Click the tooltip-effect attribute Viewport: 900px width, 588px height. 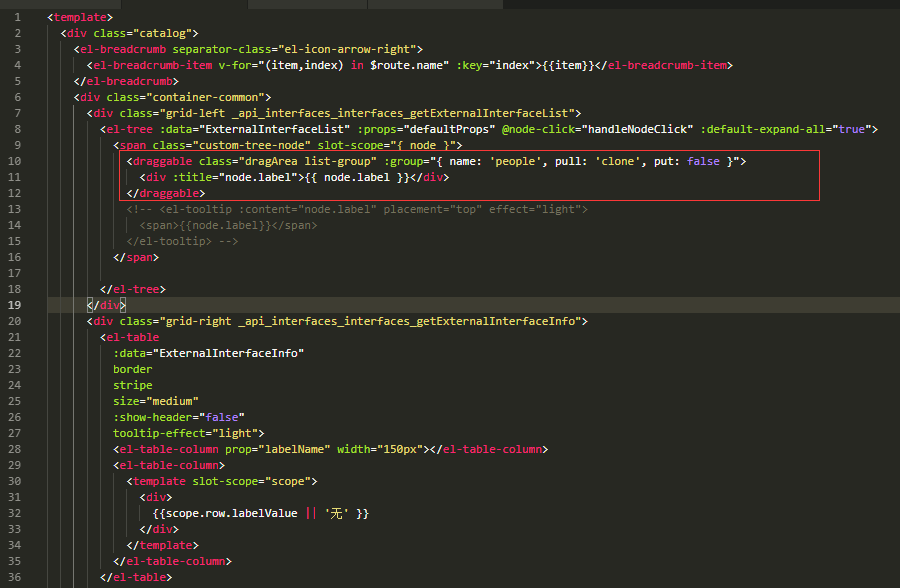[159, 434]
